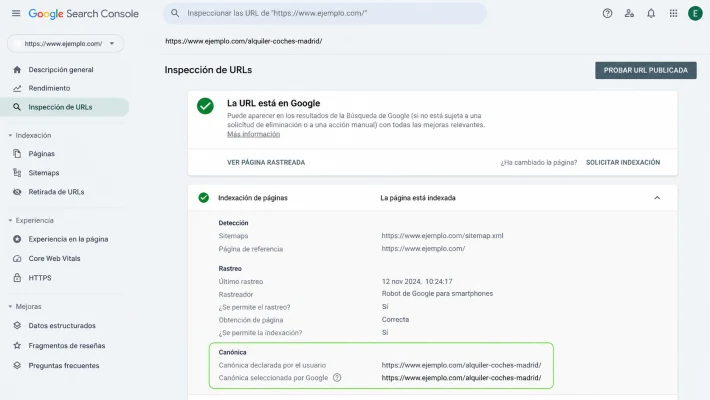Click green check beside Indexación de páginas

[x=204, y=198]
